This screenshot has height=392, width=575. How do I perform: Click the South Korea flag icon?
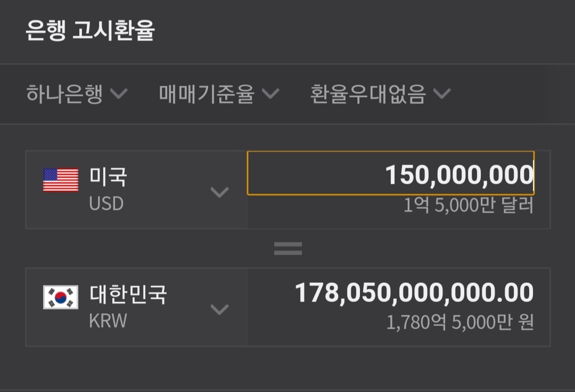point(61,297)
